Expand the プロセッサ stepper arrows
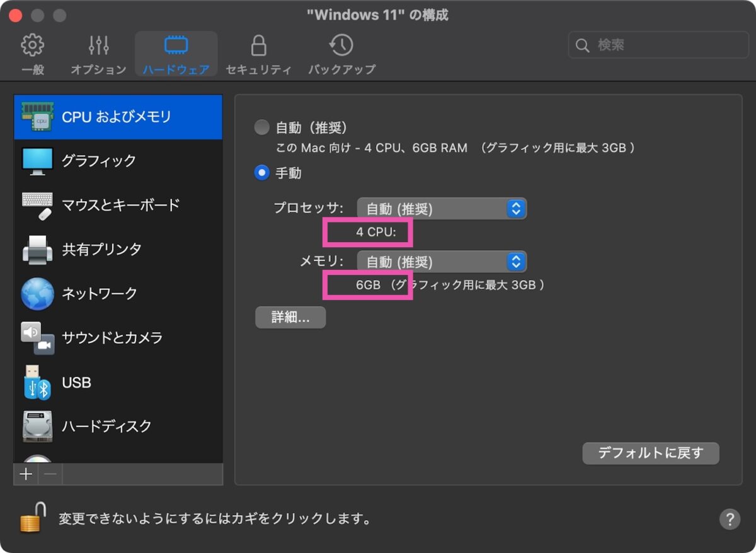The width and height of the screenshot is (756, 553). coord(517,209)
